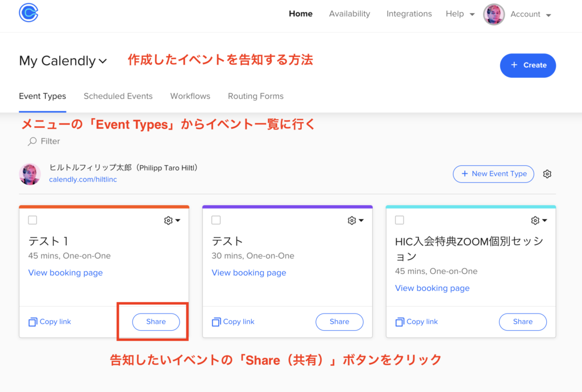582x392 pixels.
Task: Click the ヒルトルフィリップ太郎 user name
Action: 123,168
